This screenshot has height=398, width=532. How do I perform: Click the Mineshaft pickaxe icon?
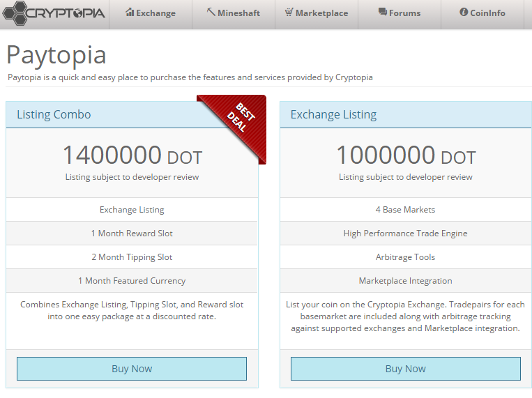[211, 13]
